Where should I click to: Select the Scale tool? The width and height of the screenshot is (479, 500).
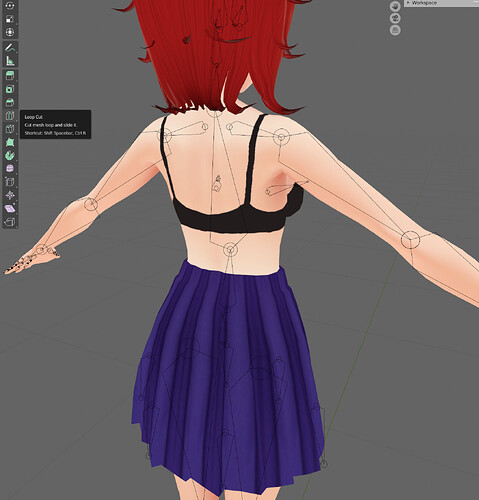[10, 19]
